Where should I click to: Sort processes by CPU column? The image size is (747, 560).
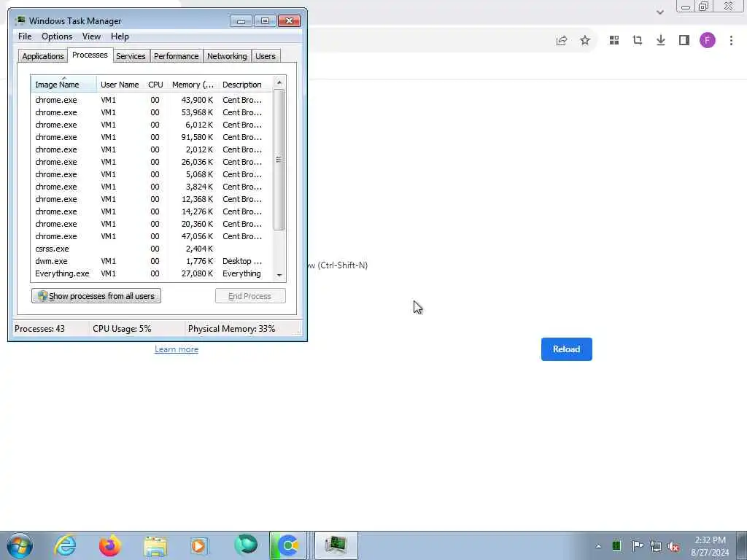(156, 85)
